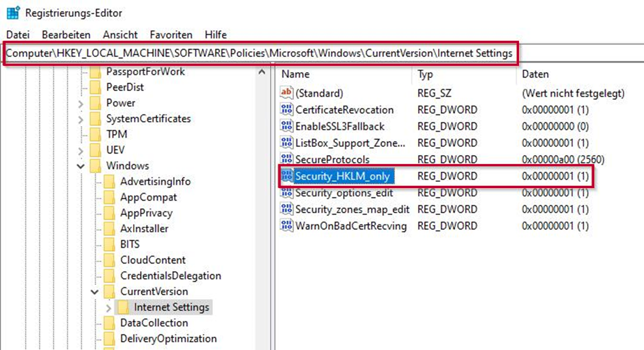The width and height of the screenshot is (644, 350).
Task: Expand the Power key chevron
Action: click(x=81, y=103)
